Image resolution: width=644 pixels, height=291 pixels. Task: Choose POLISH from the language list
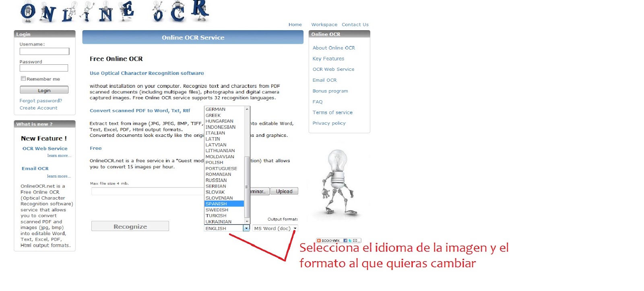click(x=224, y=162)
